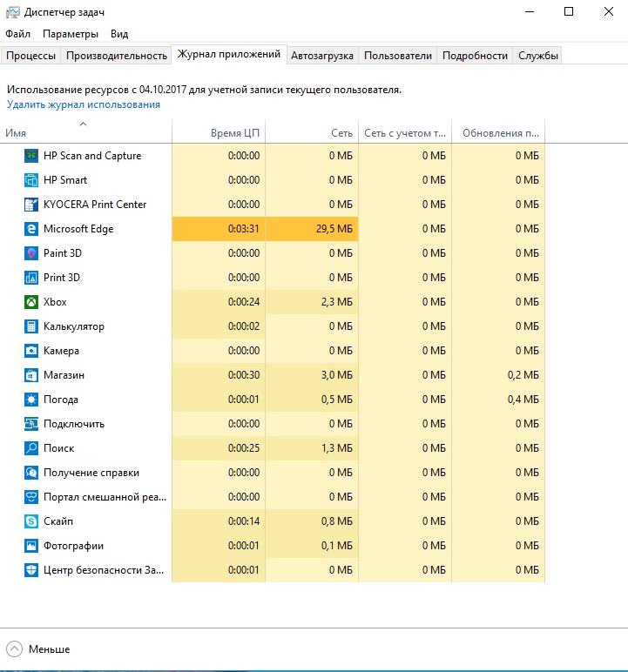Click the HP Smart app icon
This screenshot has height=672, width=628.
point(31,180)
